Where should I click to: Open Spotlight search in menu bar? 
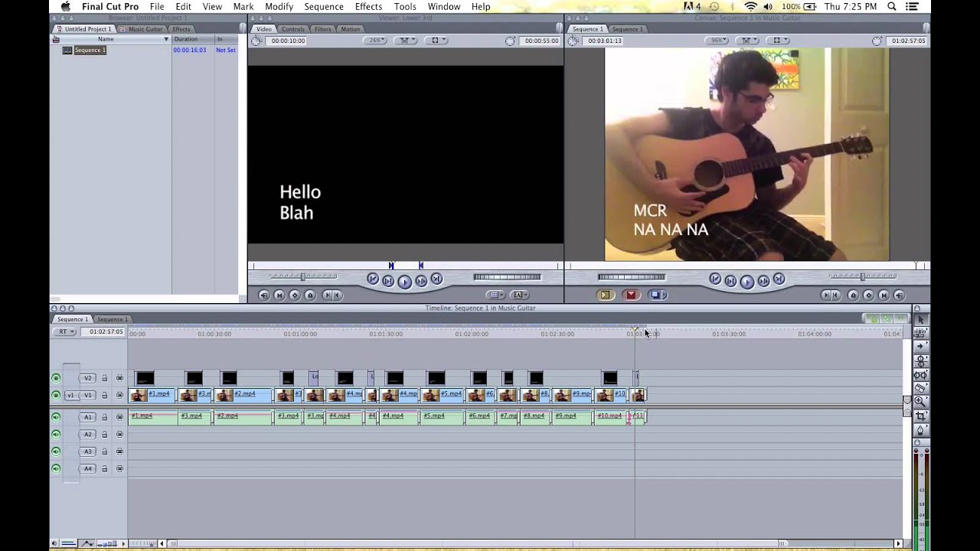pyautogui.click(x=892, y=6)
